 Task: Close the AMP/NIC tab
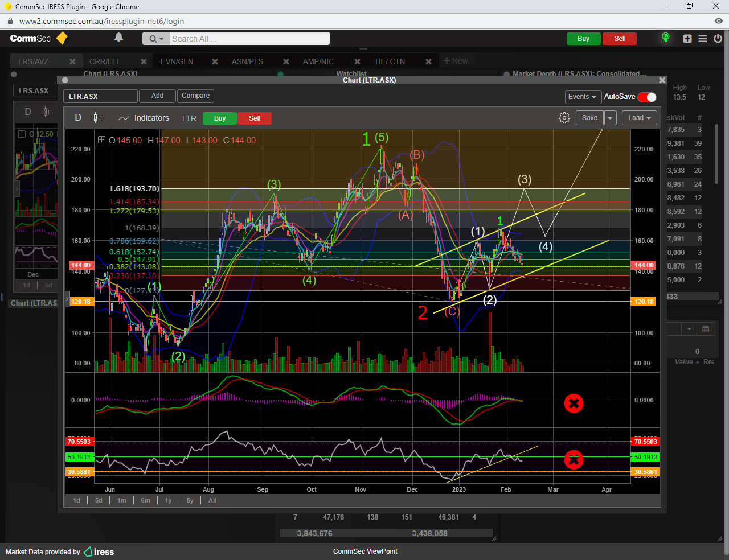click(x=357, y=61)
